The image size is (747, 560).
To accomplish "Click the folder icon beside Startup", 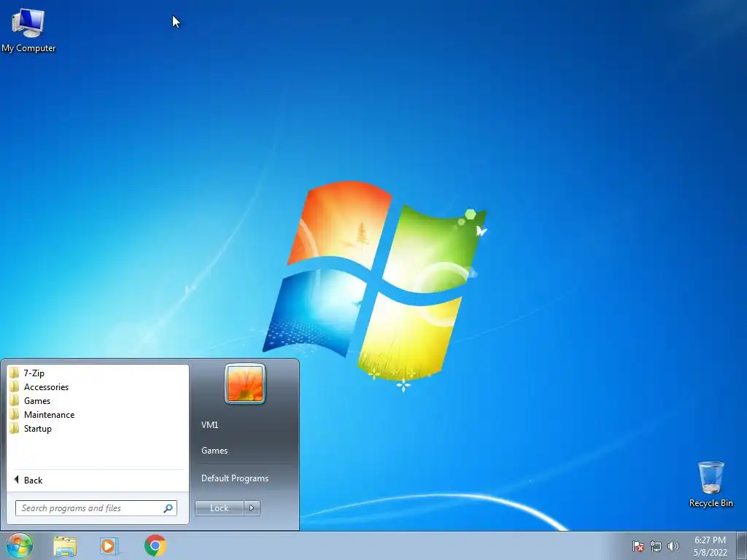I will point(15,428).
